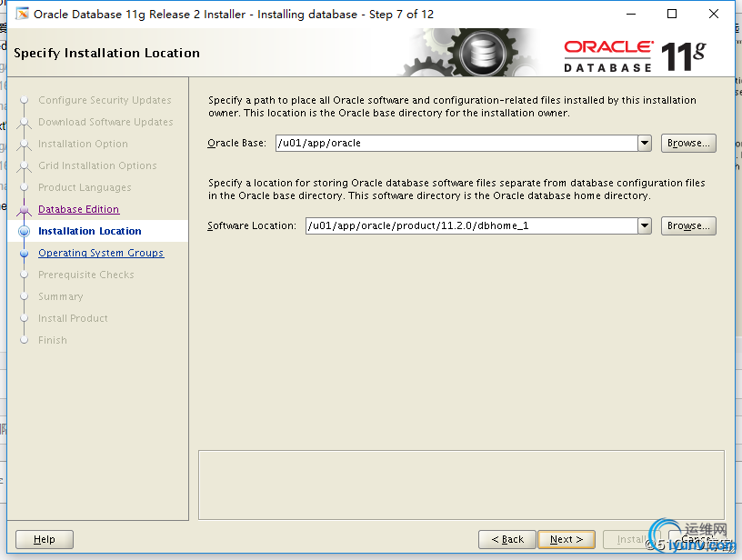This screenshot has width=742, height=560.
Task: Click the Installation Option step
Action: click(83, 144)
